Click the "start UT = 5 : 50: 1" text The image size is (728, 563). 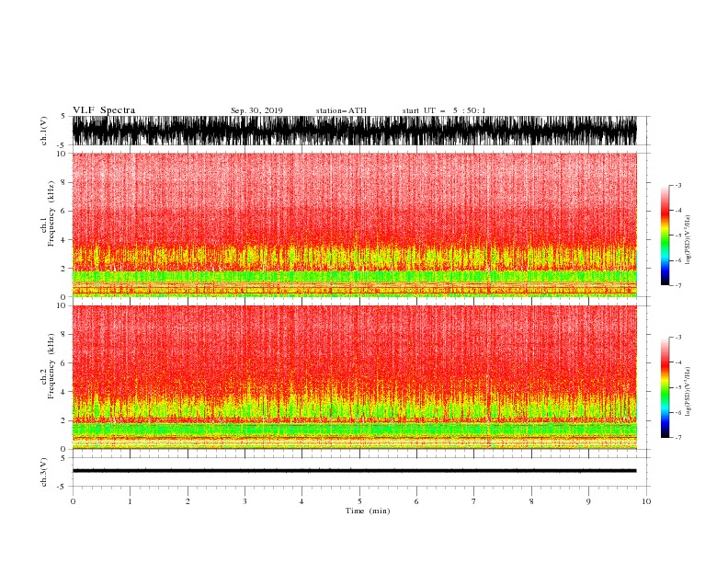click(444, 110)
